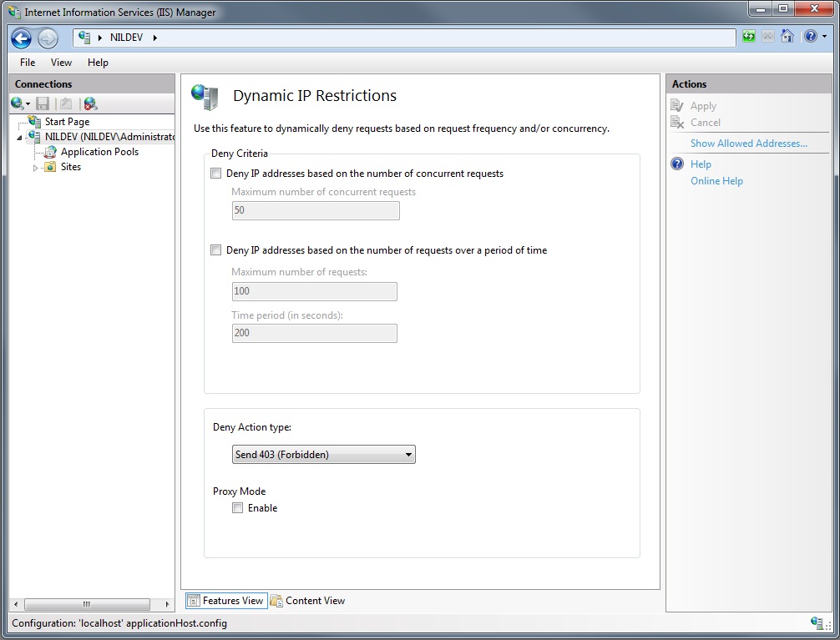Click the Save connections icon
The image size is (840, 640).
[x=43, y=103]
